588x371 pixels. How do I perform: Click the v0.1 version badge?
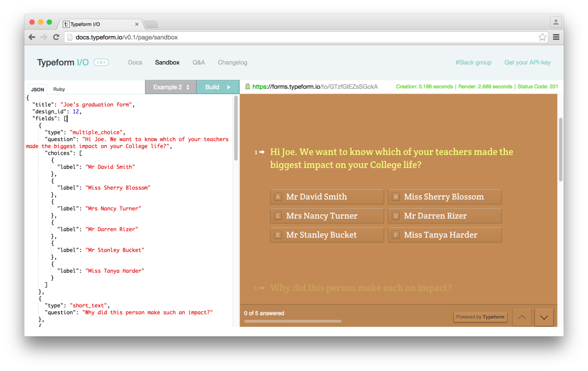point(101,63)
